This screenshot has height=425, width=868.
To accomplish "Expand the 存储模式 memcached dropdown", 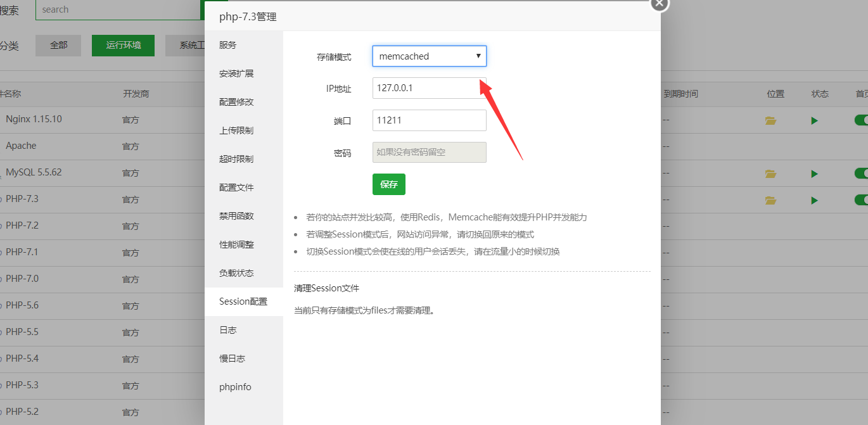I will (429, 56).
